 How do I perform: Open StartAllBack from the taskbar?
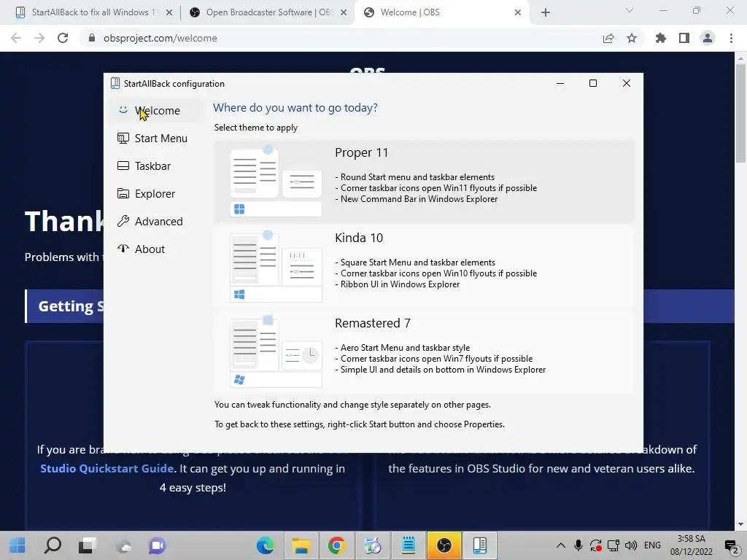point(480,545)
